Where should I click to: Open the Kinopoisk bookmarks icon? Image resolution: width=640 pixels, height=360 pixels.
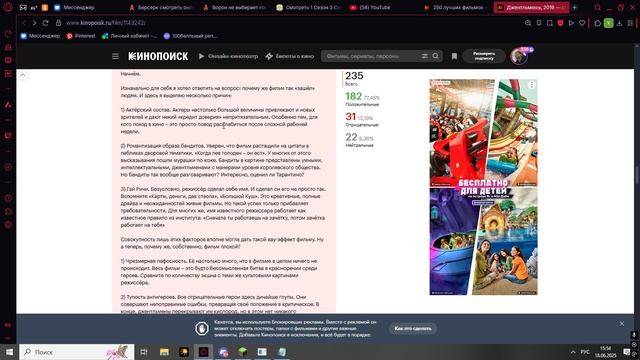tap(454, 56)
